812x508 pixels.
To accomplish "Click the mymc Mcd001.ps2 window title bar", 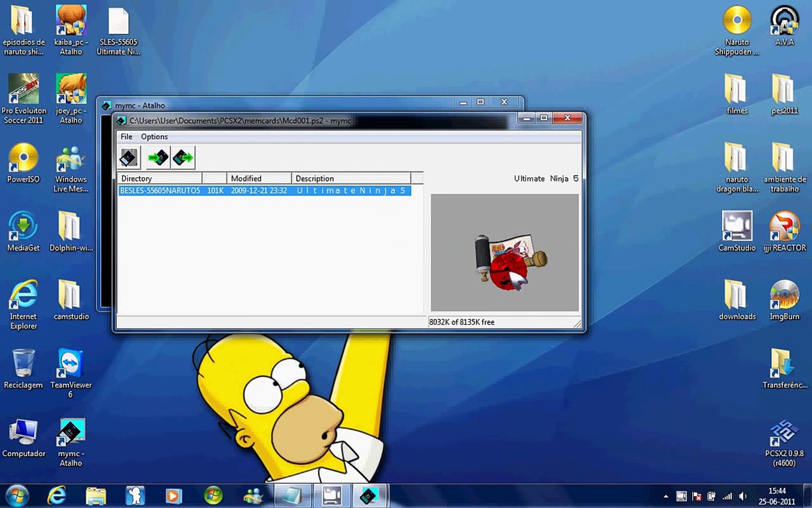I will click(x=315, y=121).
